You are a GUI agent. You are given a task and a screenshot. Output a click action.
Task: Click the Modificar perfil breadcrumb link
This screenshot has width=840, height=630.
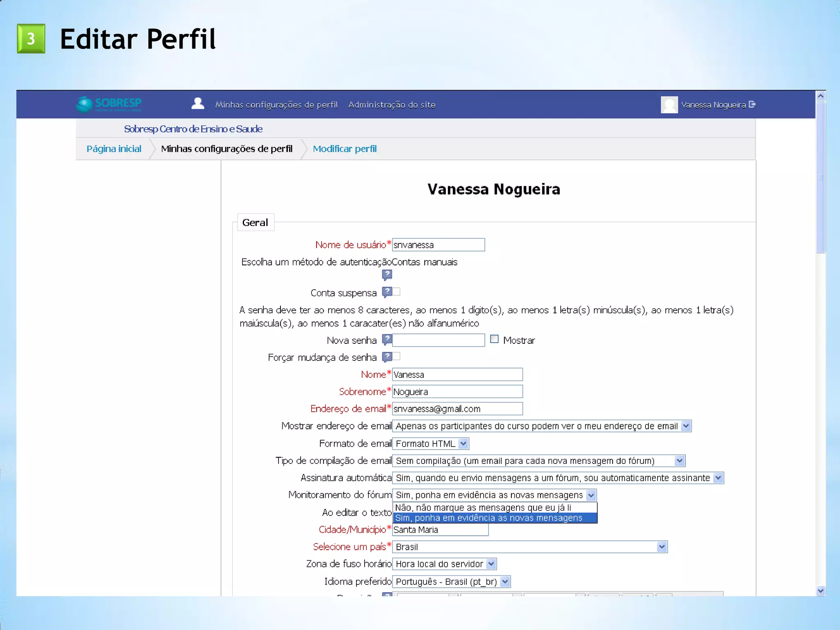345,149
